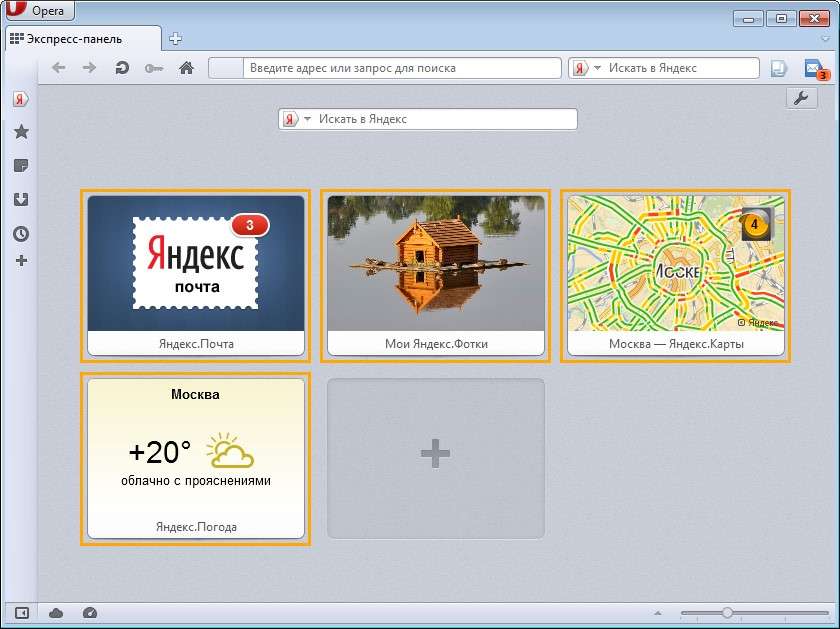Click the unread badge 3 on Почта
Screen dimensions: 840x629
(x=250, y=226)
